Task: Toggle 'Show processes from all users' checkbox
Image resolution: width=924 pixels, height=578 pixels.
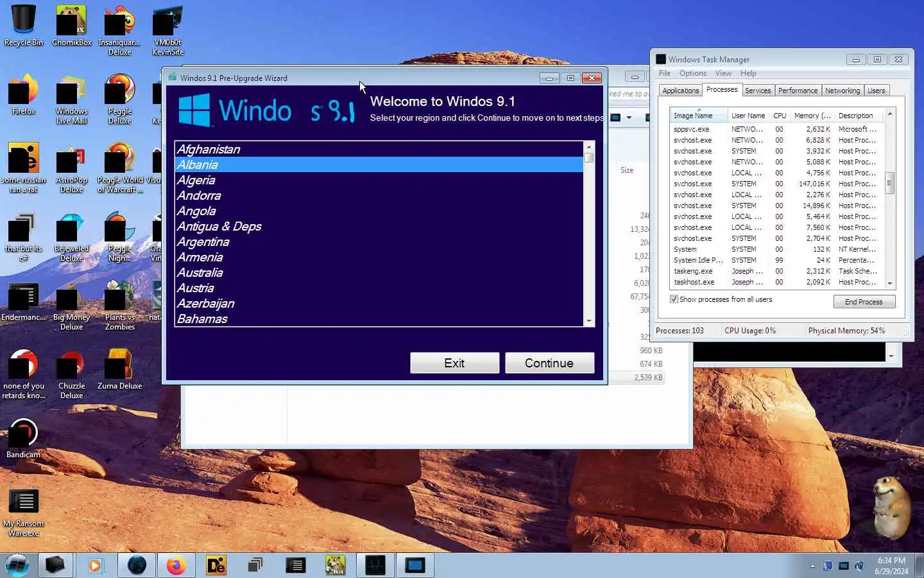Action: coord(674,299)
